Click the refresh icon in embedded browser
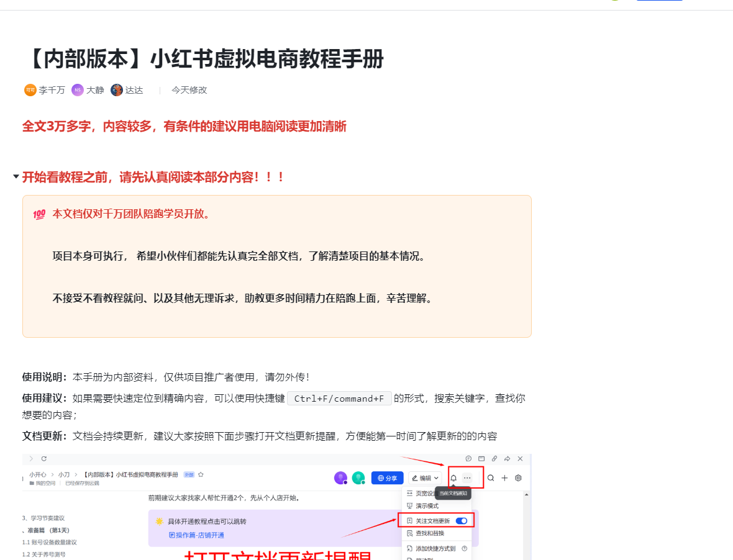The image size is (733, 560). (x=43, y=459)
